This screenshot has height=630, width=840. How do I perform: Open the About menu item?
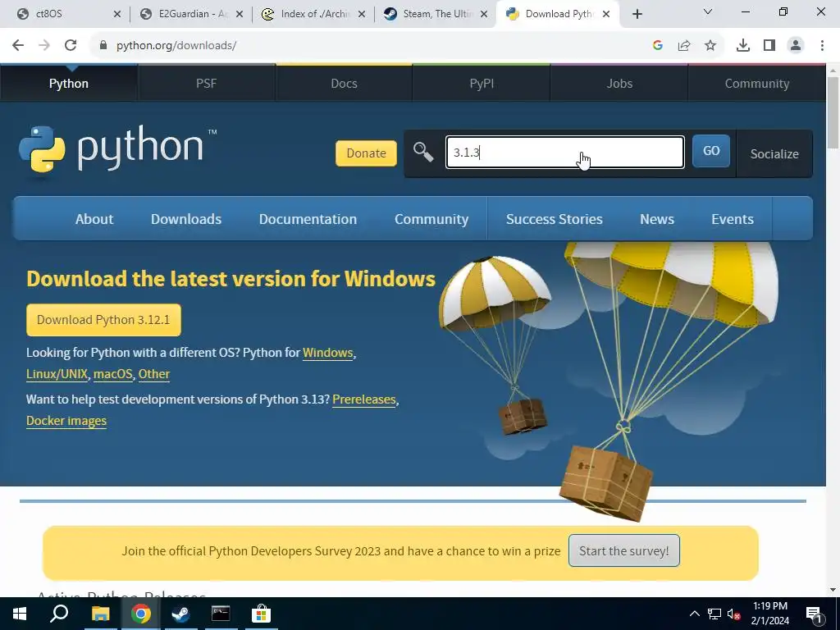(x=94, y=218)
